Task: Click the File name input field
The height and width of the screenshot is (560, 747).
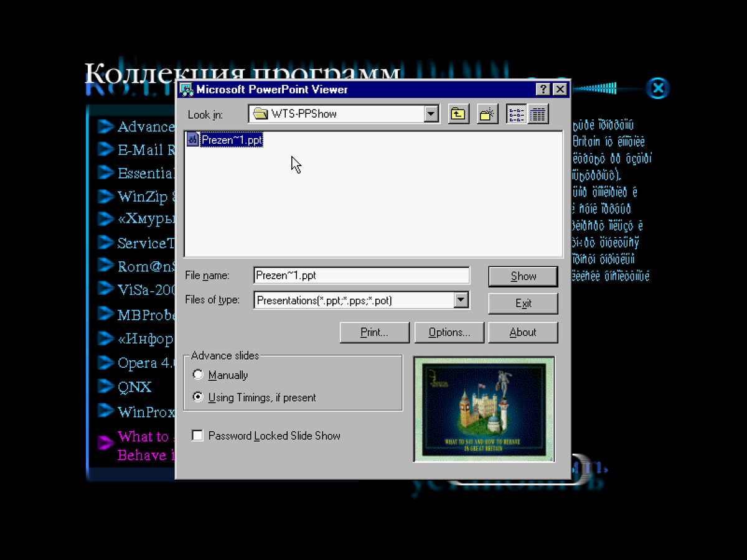Action: pyautogui.click(x=362, y=275)
